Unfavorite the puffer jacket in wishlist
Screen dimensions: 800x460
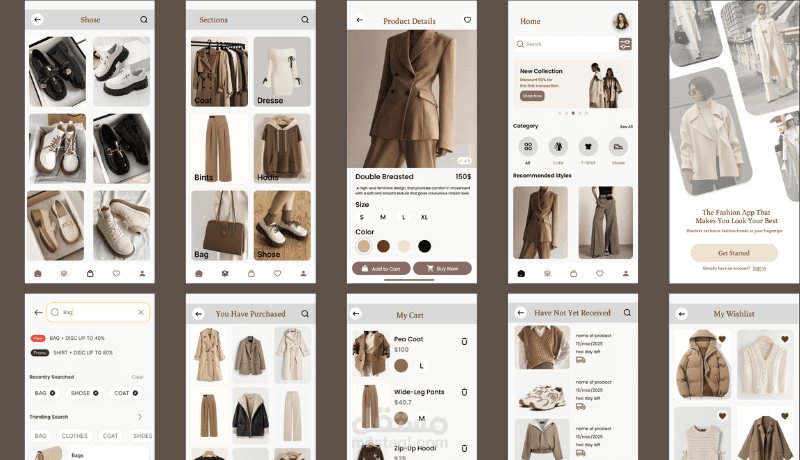(722, 339)
